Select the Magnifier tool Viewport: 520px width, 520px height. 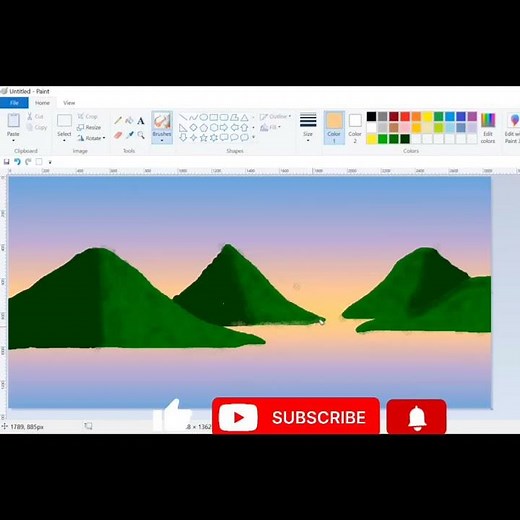tap(141, 135)
